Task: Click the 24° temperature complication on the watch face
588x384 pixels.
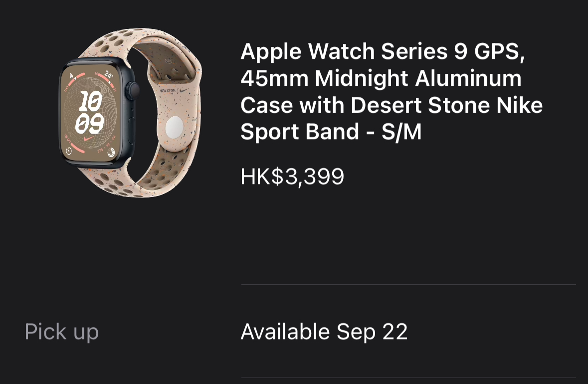Action: (109, 75)
